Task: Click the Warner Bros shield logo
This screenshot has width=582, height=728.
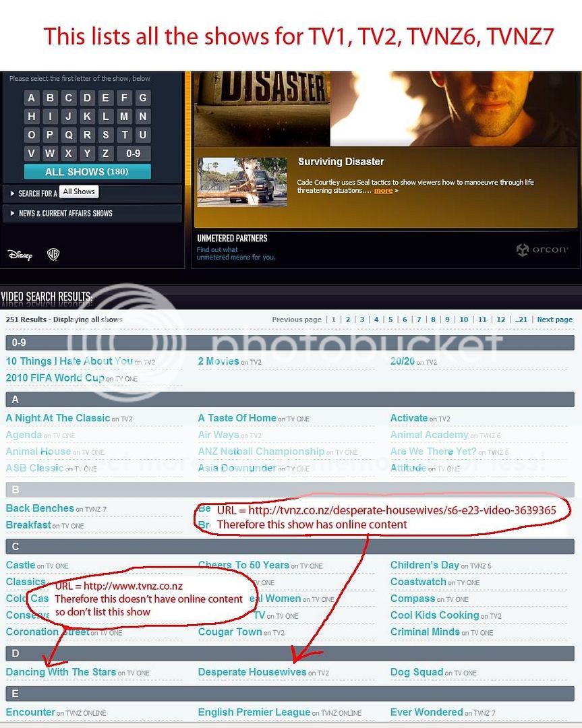Action: pyautogui.click(x=53, y=254)
